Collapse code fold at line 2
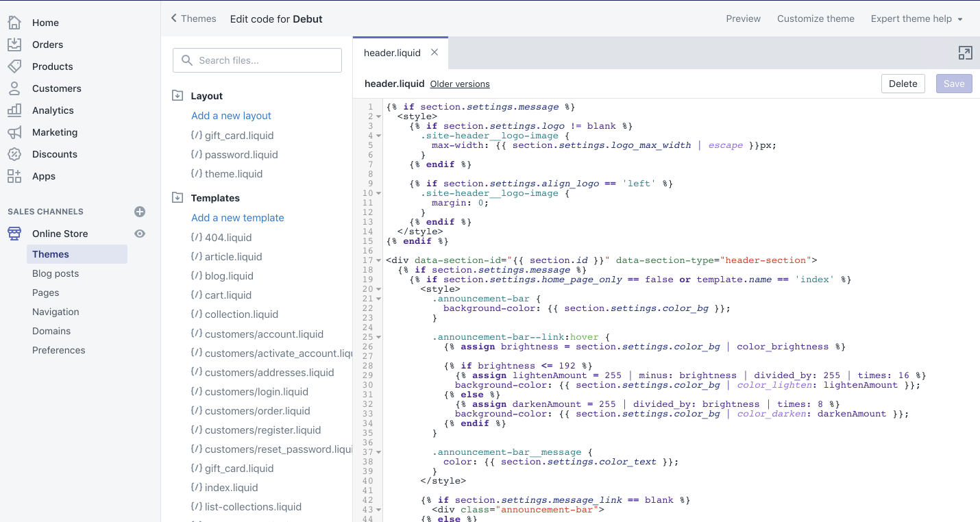Image resolution: width=980 pixels, height=522 pixels. (379, 116)
